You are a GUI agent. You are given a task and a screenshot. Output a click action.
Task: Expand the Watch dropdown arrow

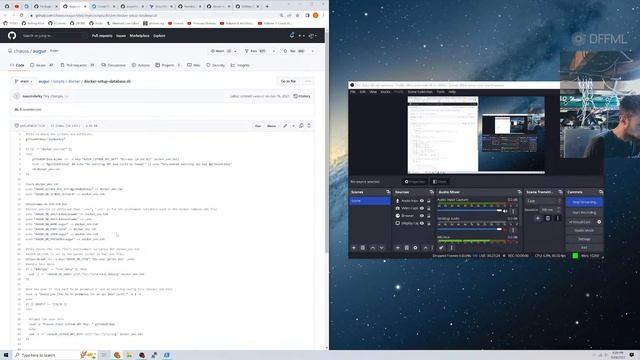(x=235, y=51)
